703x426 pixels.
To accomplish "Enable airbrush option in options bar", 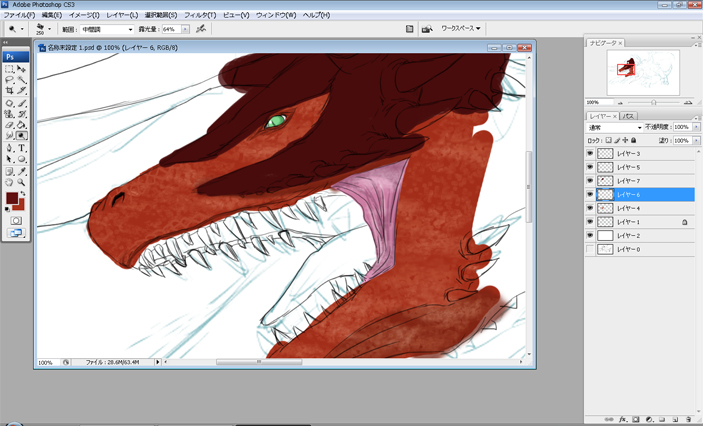I will [201, 29].
